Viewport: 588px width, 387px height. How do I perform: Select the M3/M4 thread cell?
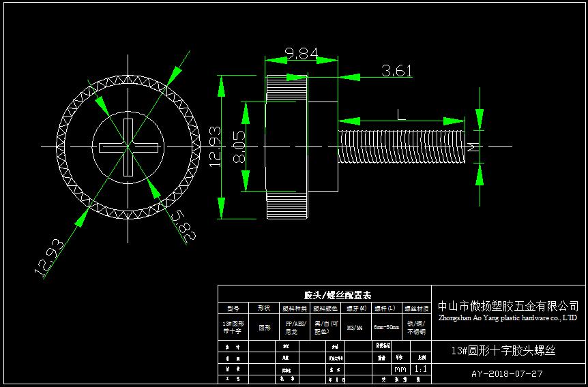355,328
